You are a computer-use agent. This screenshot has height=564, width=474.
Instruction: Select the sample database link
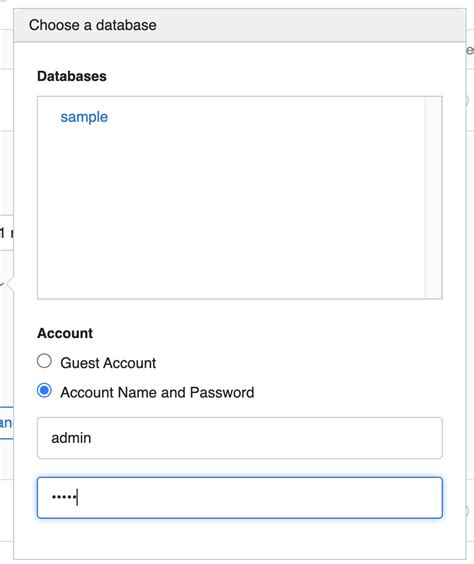pos(84,117)
